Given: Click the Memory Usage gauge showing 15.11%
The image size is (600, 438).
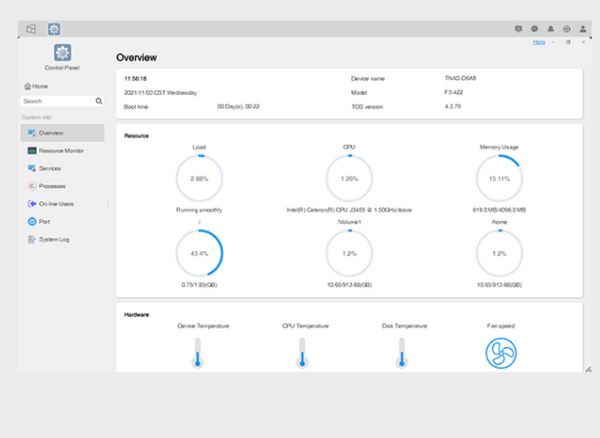Looking at the screenshot, I should (x=499, y=178).
